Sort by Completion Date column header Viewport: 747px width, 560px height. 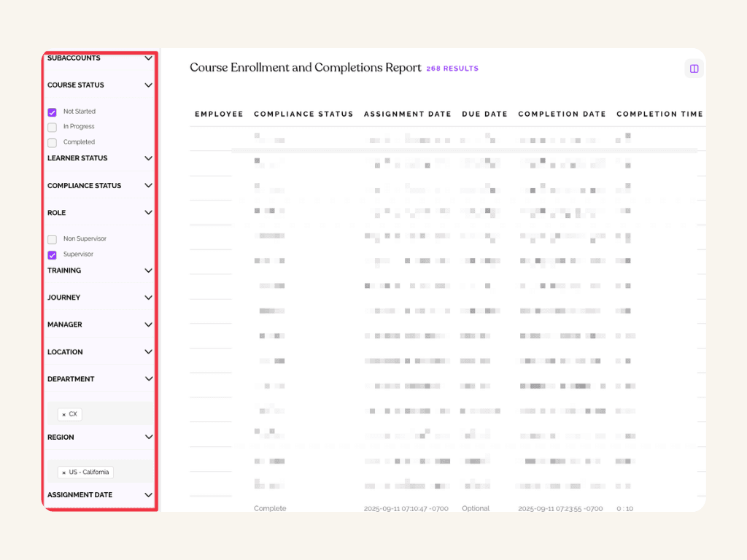click(x=562, y=114)
